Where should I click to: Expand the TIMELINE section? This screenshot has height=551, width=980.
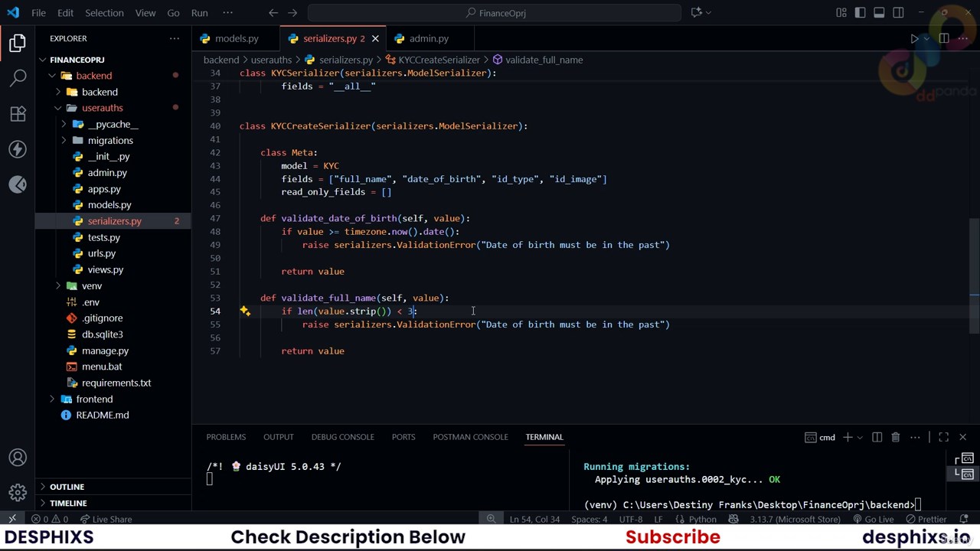click(x=68, y=503)
